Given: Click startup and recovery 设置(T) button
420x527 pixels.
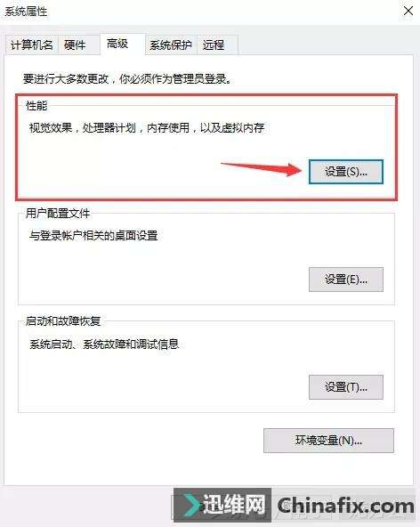Looking at the screenshot, I should 346,387.
